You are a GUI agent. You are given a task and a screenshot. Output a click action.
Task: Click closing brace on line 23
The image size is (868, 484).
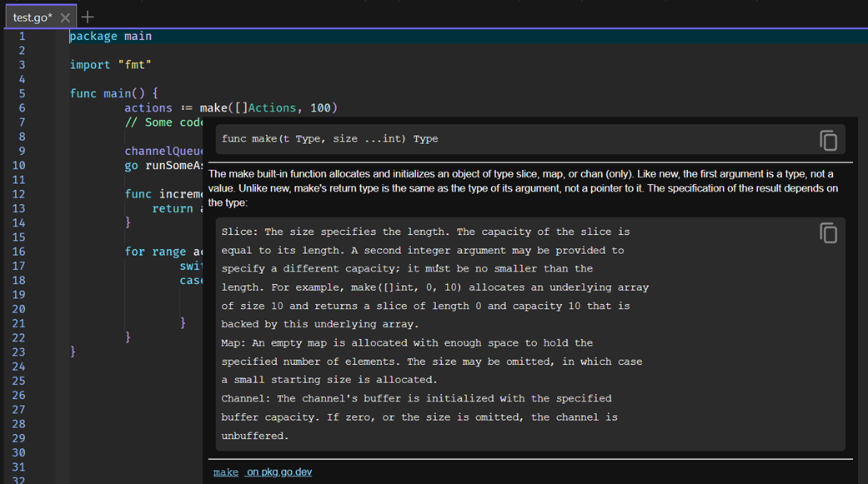[x=73, y=352]
